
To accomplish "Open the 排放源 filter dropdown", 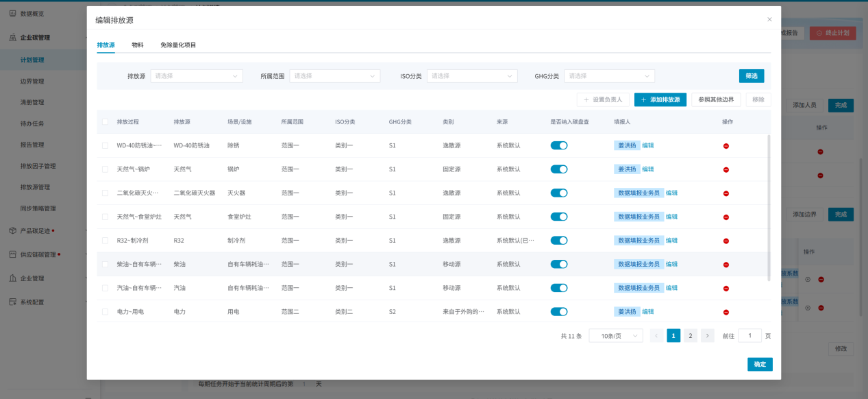I will [x=197, y=76].
